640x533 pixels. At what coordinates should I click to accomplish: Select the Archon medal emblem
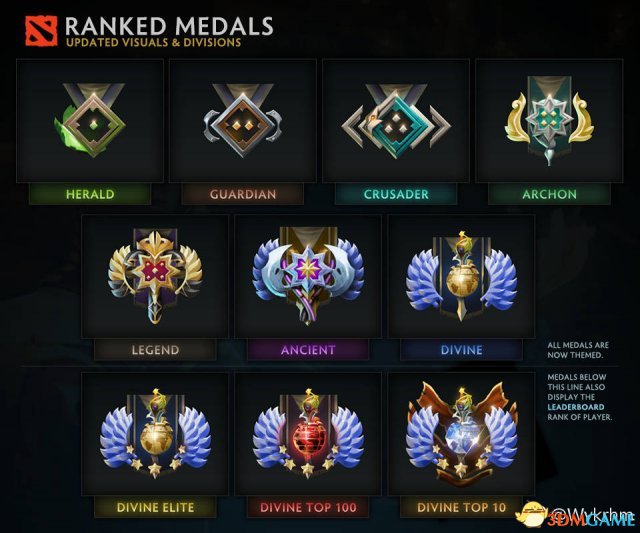click(549, 121)
